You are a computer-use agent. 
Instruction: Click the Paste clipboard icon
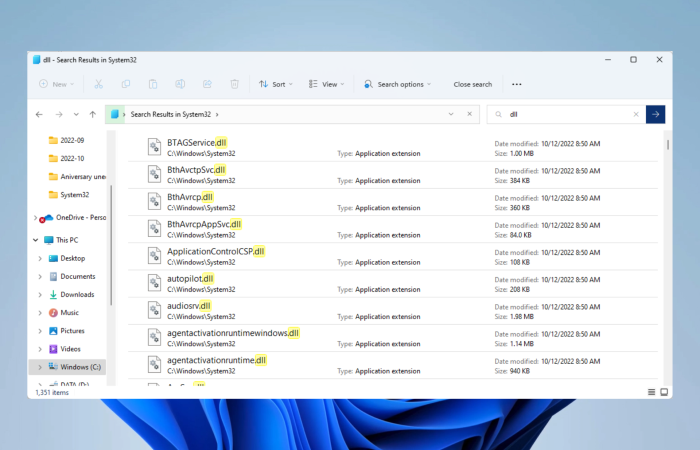pyautogui.click(x=153, y=84)
